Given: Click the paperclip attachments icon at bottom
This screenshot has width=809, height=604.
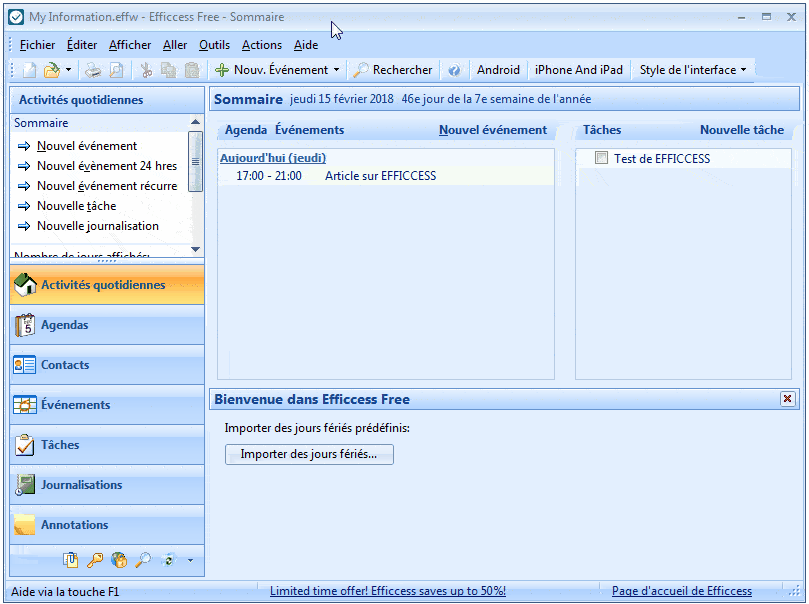Looking at the screenshot, I should pyautogui.click(x=71, y=560).
